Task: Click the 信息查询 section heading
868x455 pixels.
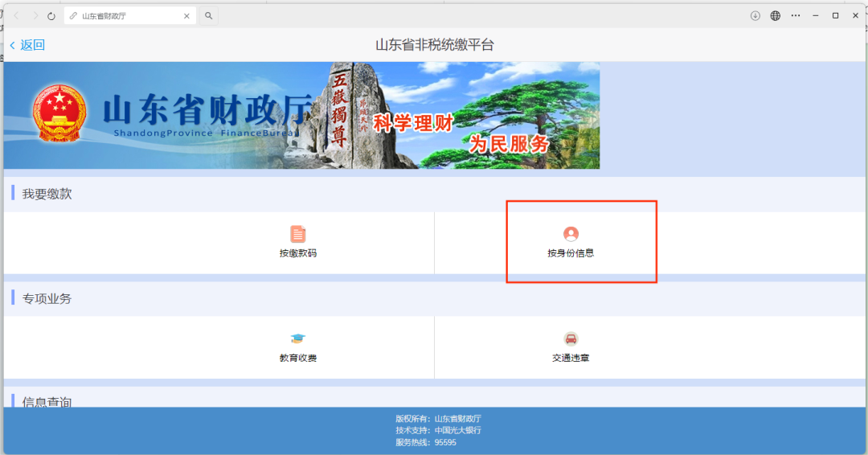Action: [47, 401]
